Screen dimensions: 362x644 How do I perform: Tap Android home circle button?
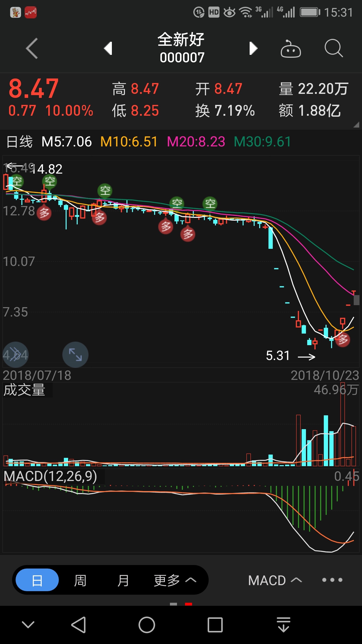[147, 625]
